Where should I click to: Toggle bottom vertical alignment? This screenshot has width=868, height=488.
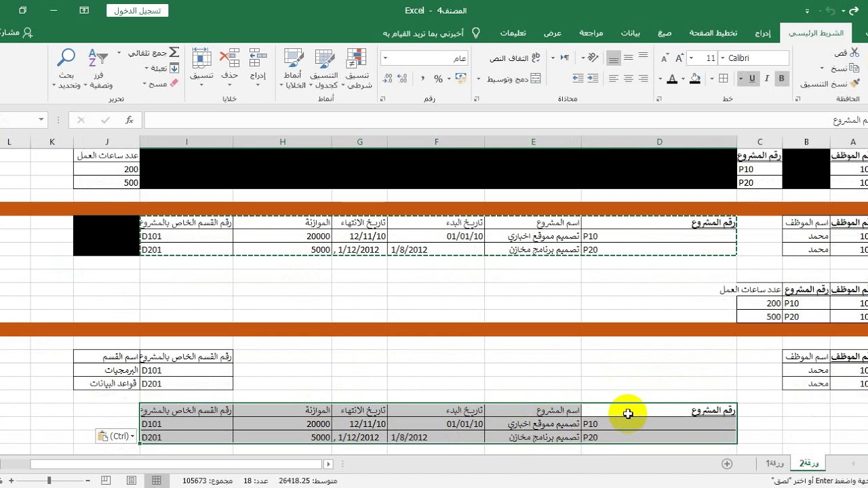(613, 58)
